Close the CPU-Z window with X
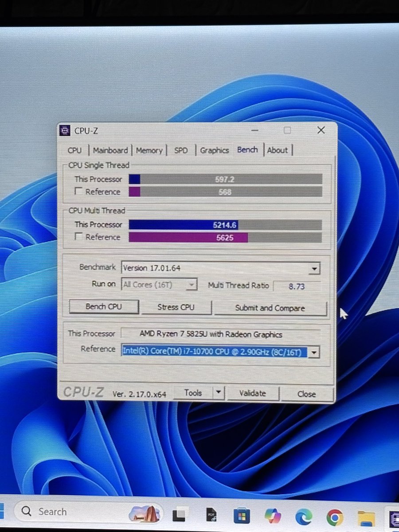 tap(321, 130)
